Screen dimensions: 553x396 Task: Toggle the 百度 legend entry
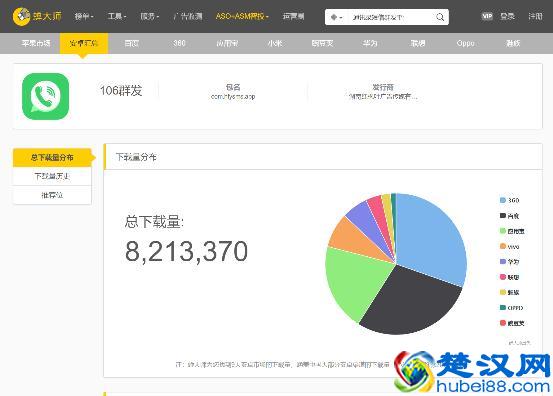(x=510, y=216)
